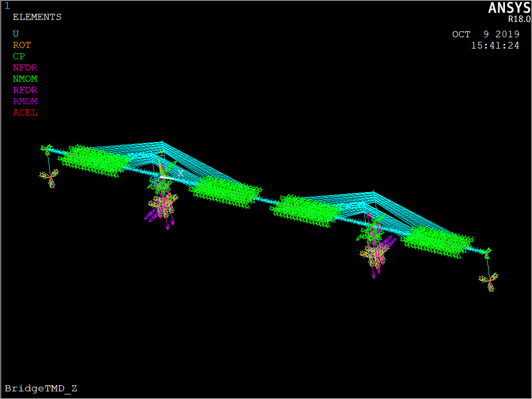Viewport: 532px width, 399px height.
Task: Click the ELEMENTS plot type heading
Action: (x=37, y=17)
